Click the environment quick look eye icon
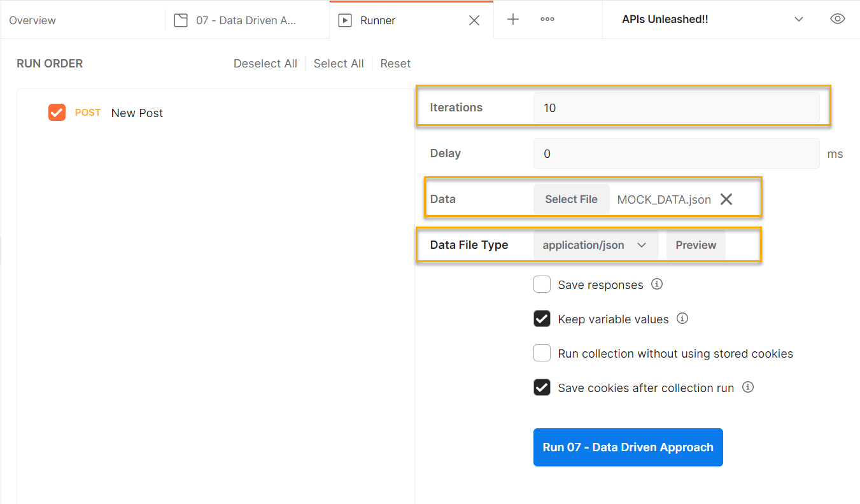 (838, 19)
